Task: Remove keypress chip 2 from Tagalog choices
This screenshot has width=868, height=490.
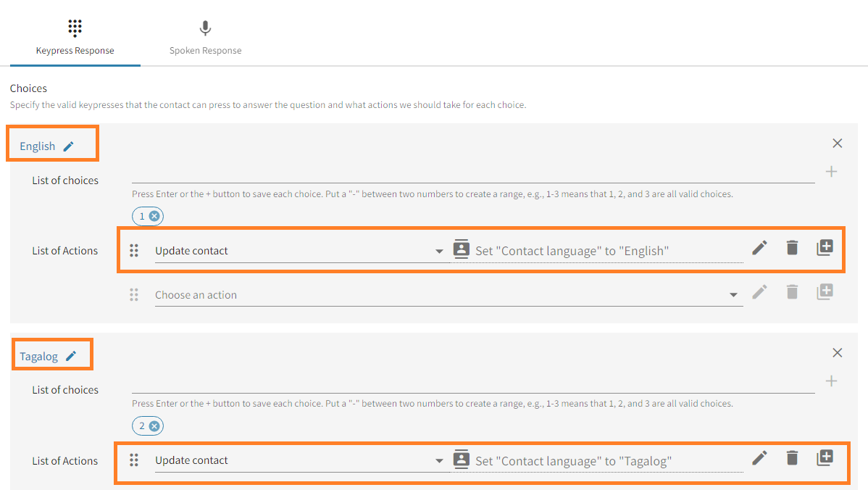Action: [154, 426]
